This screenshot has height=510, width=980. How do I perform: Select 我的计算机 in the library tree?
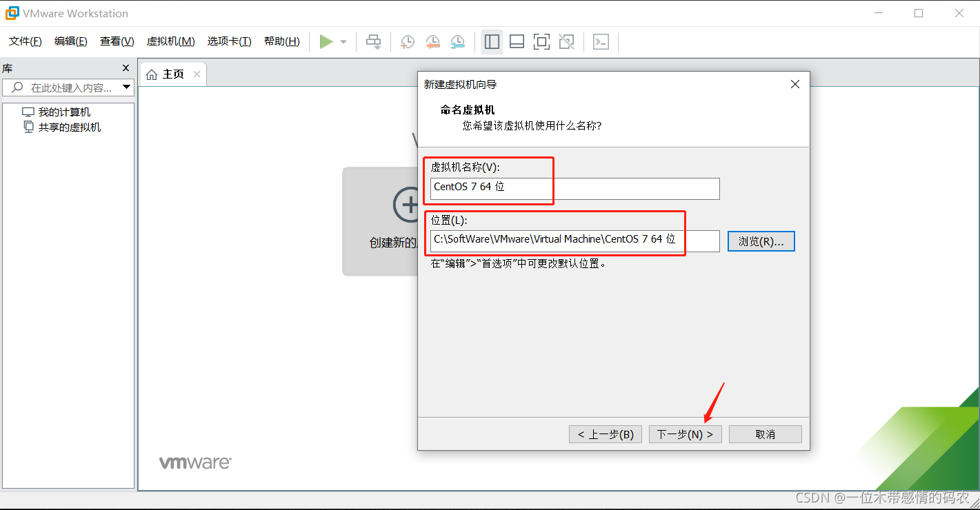(x=64, y=112)
